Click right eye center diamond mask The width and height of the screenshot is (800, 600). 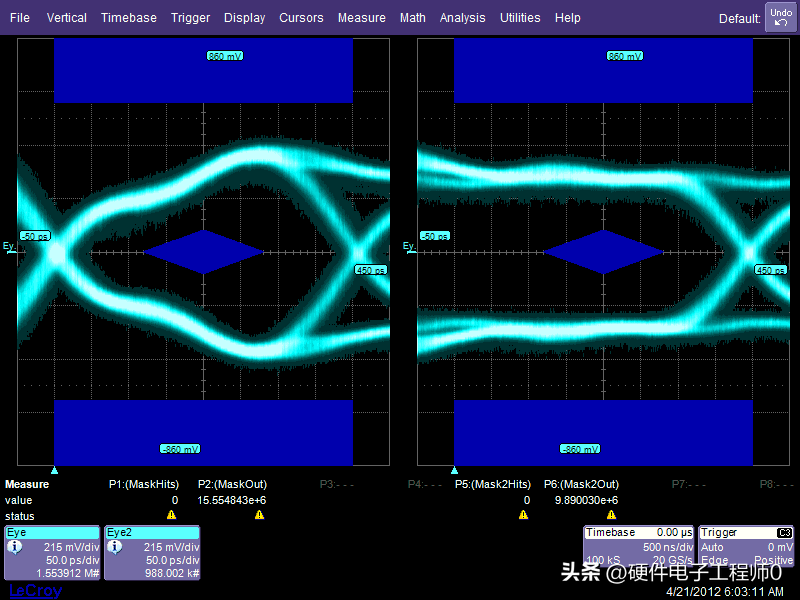tap(604, 252)
